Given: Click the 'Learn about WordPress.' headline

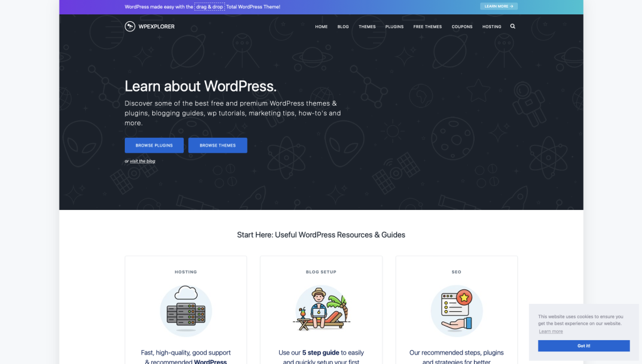Looking at the screenshot, I should [201, 86].
